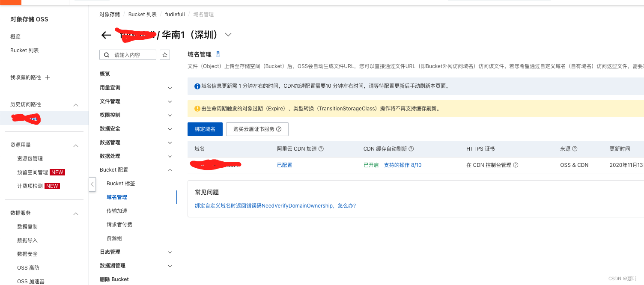644x285 pixels.
Task: Help icon next to CDN 缓存自动刷新
Action: click(x=411, y=149)
